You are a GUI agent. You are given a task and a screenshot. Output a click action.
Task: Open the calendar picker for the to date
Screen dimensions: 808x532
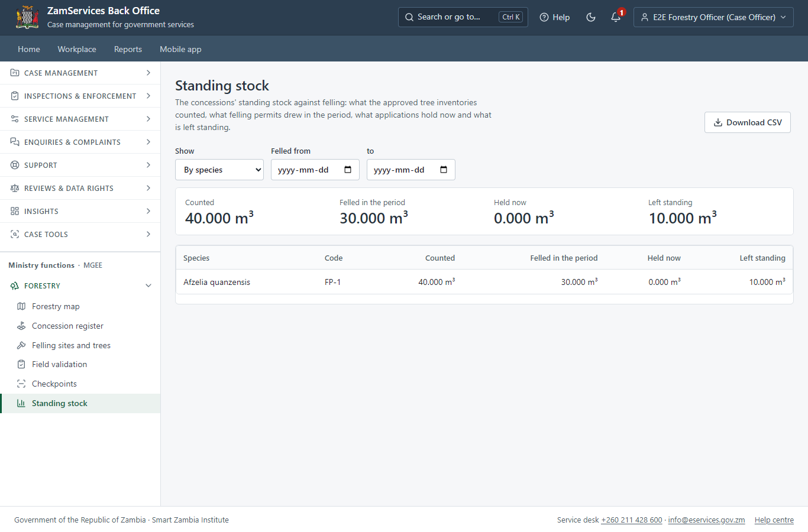click(444, 170)
